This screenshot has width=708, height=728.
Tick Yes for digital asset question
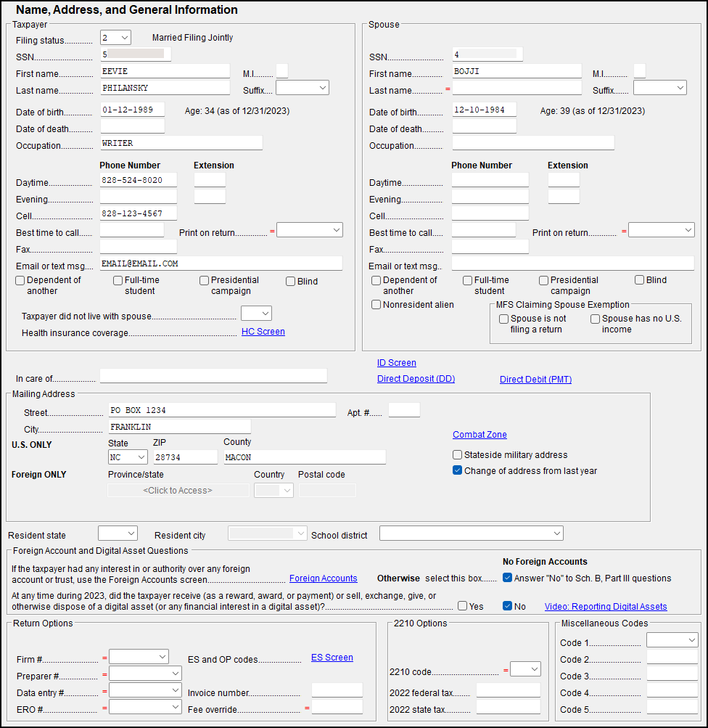pyautogui.click(x=463, y=606)
